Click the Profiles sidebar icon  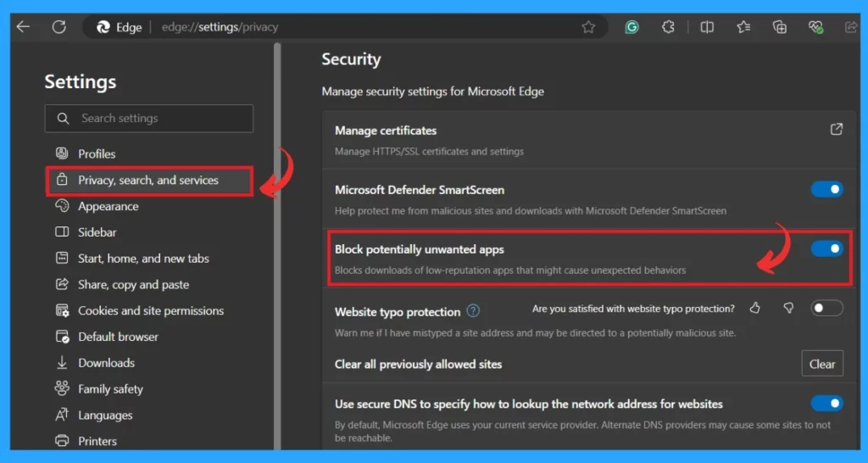(x=62, y=153)
